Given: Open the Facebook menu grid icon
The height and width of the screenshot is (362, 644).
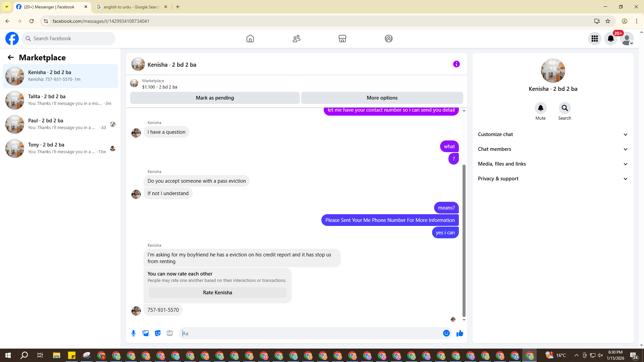Looking at the screenshot, I should [595, 39].
